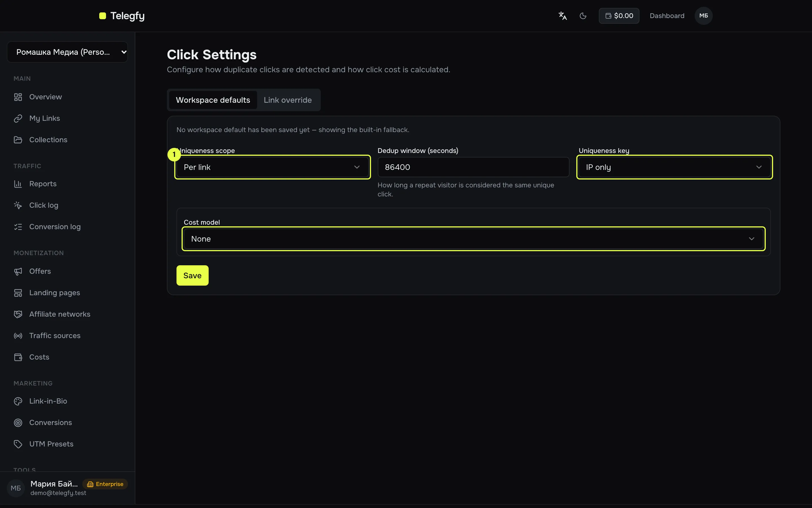This screenshot has height=508, width=812.
Task: Click the Conversion log checklist icon
Action: (18, 227)
